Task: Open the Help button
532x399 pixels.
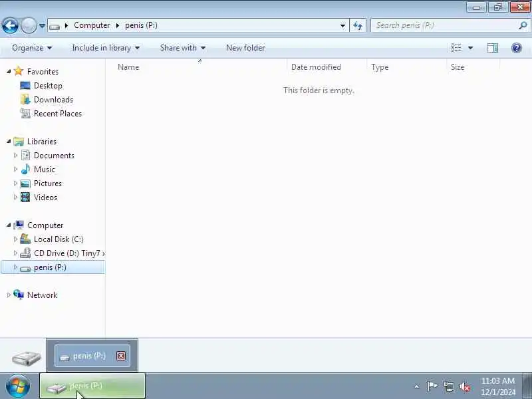Action: [x=517, y=48]
